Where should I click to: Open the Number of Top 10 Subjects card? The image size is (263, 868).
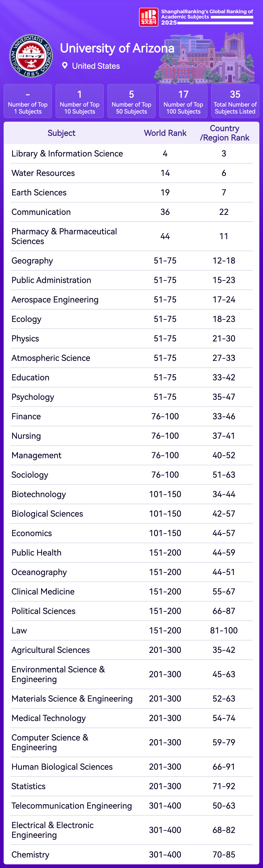(80, 101)
